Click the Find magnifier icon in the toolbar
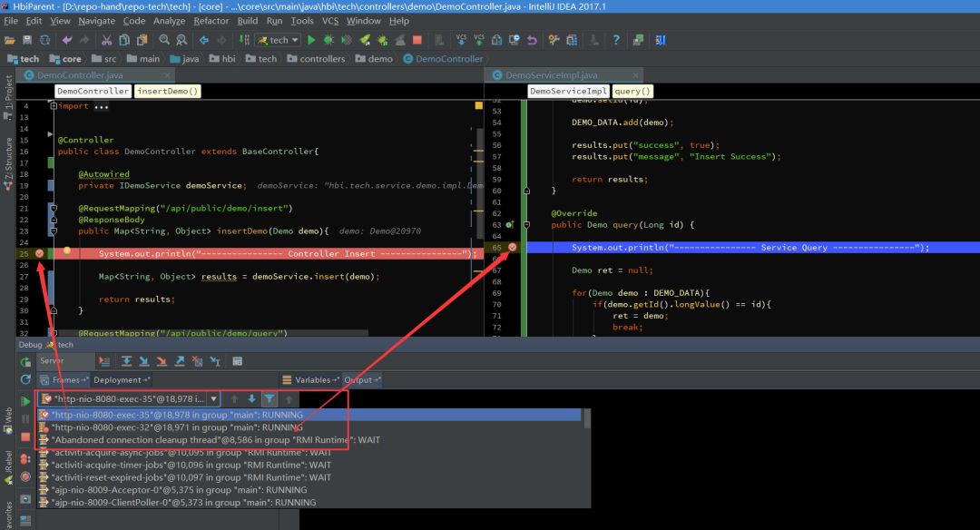980x530 pixels. [163, 39]
